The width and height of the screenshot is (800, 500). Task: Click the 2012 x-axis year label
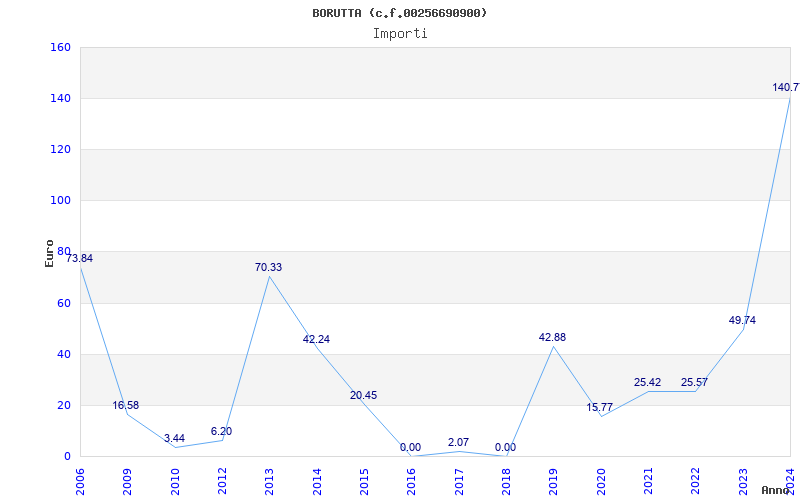coord(222,482)
